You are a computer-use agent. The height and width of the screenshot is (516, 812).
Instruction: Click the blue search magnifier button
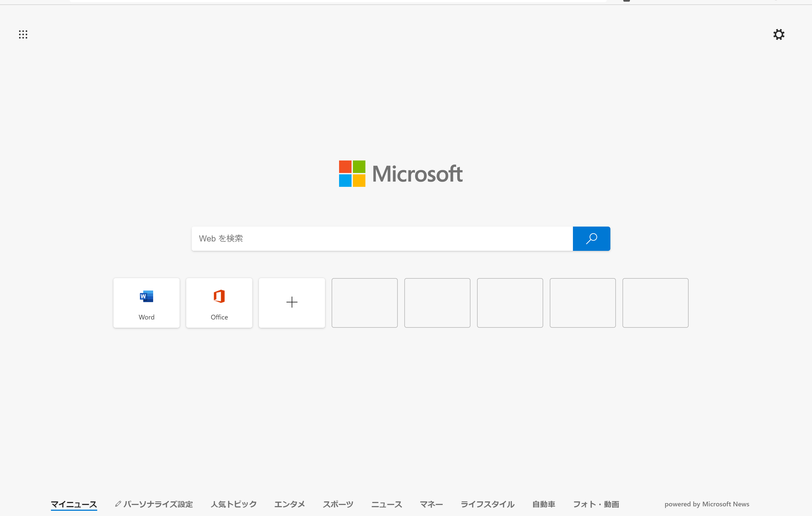click(x=591, y=239)
